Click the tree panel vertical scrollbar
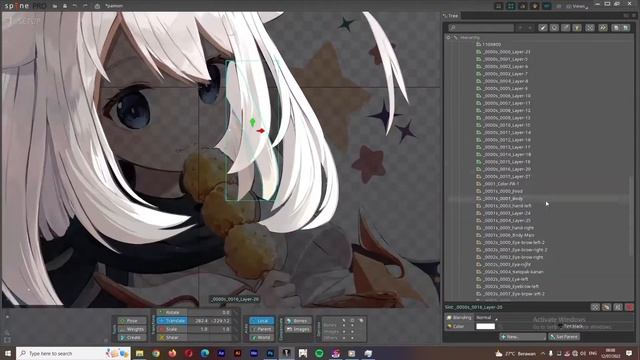Image resolution: width=640 pixels, height=360 pixels. 631,216
